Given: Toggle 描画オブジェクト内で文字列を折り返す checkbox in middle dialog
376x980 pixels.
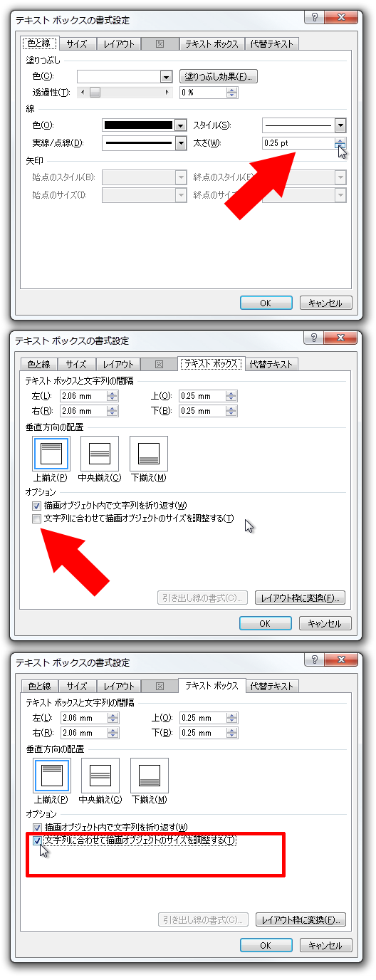Looking at the screenshot, I should tap(36, 506).
